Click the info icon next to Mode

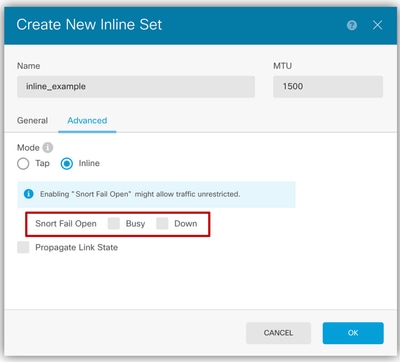click(x=48, y=147)
